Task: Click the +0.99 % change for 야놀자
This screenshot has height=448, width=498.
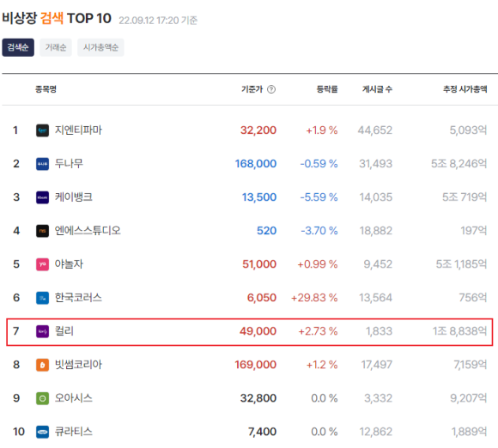Action: coord(318,264)
